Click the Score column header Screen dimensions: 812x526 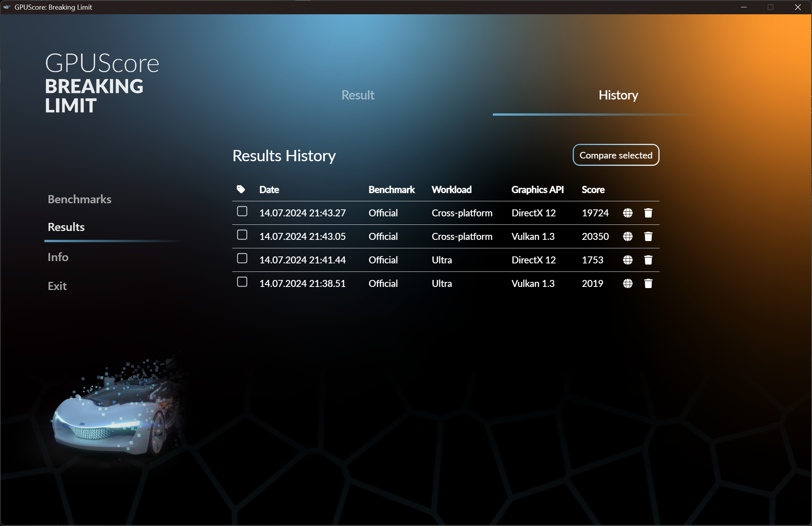pos(593,190)
